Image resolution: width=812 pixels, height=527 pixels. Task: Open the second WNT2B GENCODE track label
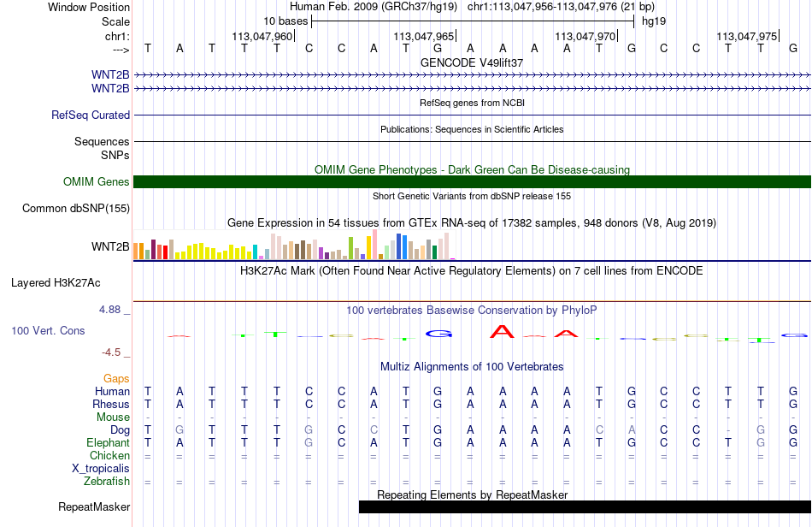pyautogui.click(x=110, y=89)
